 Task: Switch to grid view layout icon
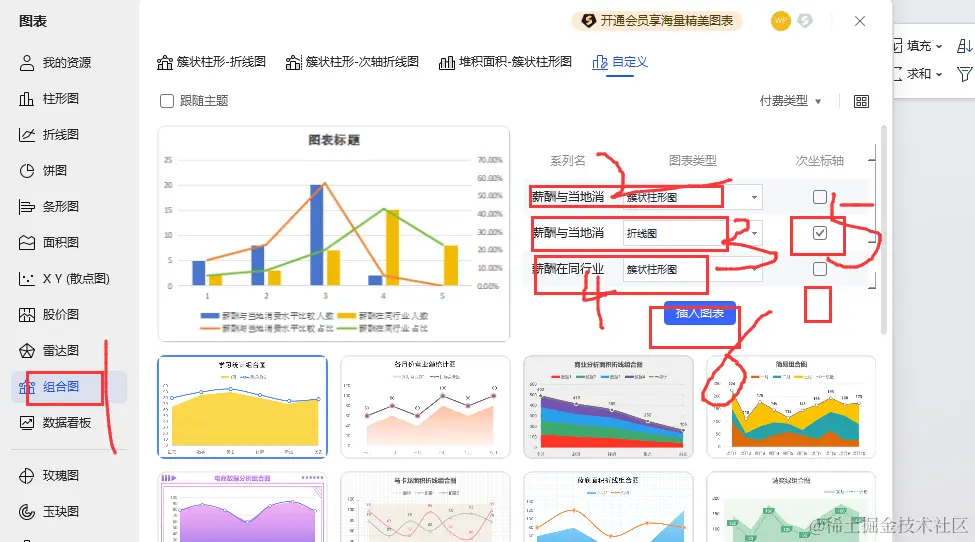[x=861, y=101]
